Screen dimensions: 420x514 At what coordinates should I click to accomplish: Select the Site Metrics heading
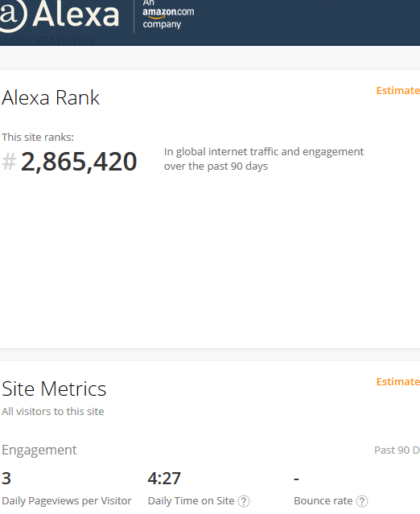54,389
